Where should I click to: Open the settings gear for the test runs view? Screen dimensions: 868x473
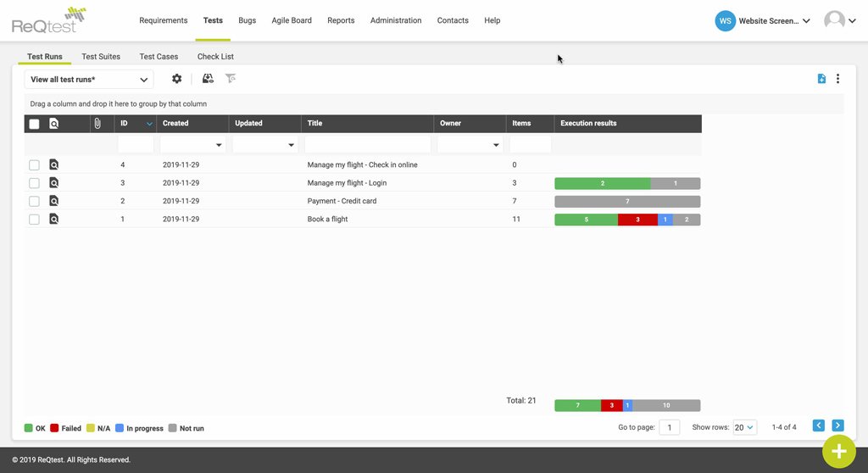(176, 79)
